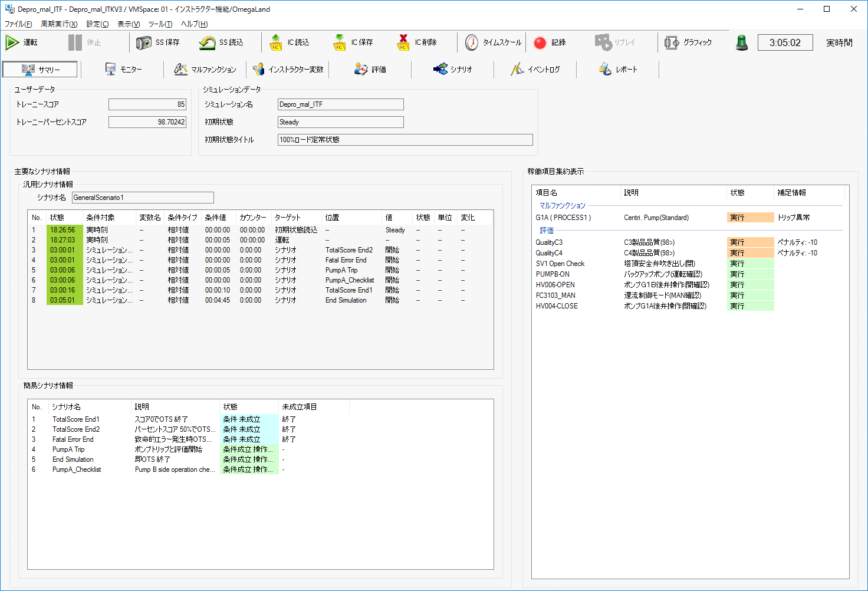This screenshot has height=591, width=868.
Task: Click the IC 削除 delete icon
Action: point(403,42)
